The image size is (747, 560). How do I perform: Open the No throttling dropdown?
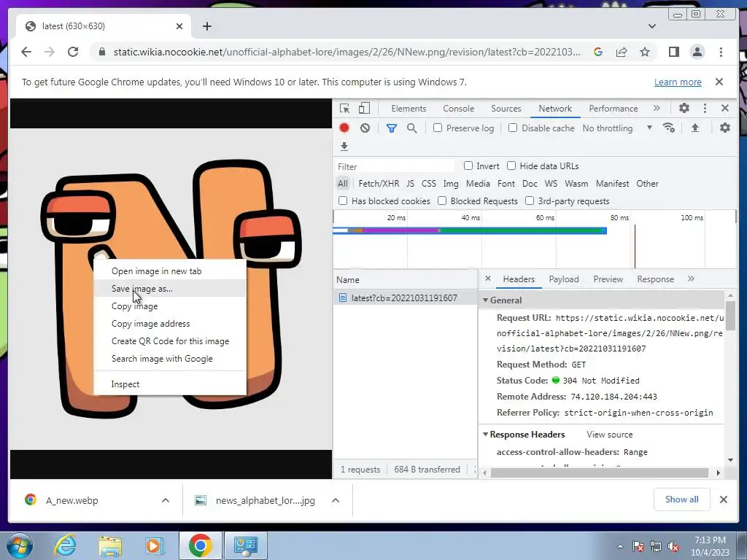pyautogui.click(x=617, y=128)
